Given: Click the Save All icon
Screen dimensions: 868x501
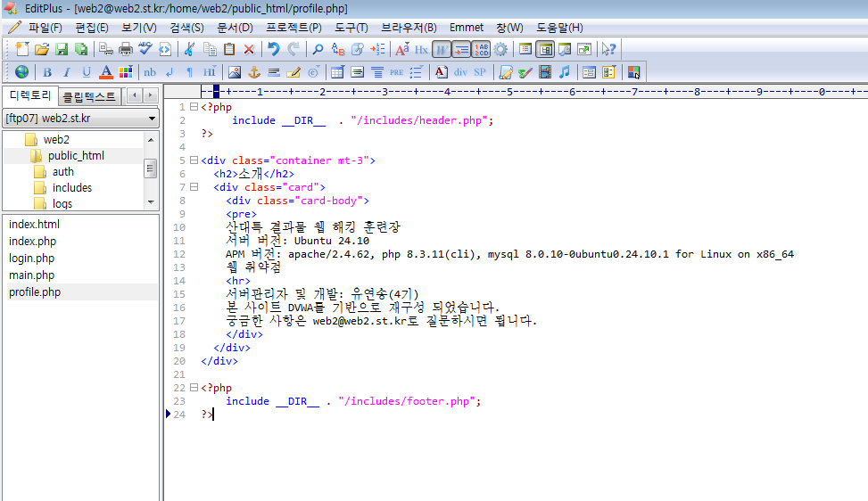Looking at the screenshot, I should pyautogui.click(x=81, y=49).
